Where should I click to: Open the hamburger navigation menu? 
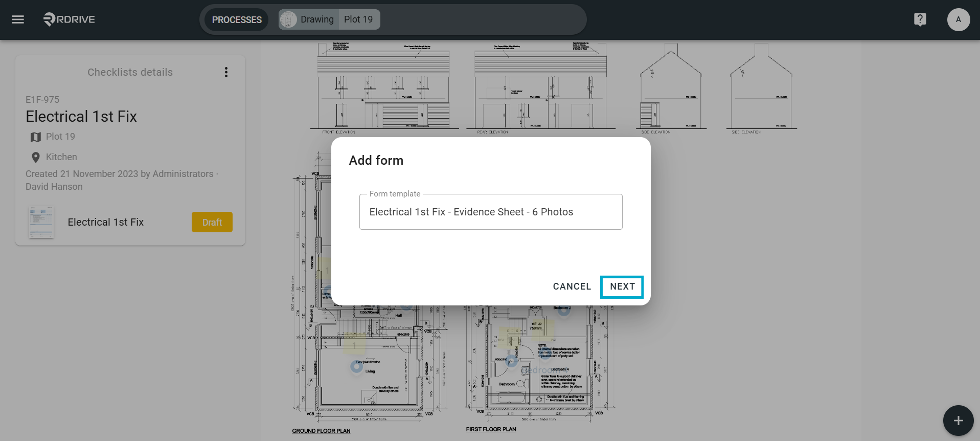pos(18,19)
